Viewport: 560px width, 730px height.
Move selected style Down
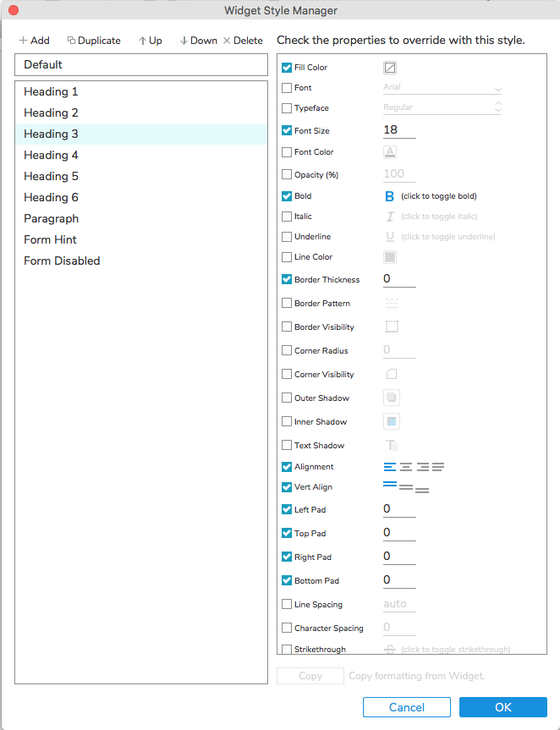[199, 41]
